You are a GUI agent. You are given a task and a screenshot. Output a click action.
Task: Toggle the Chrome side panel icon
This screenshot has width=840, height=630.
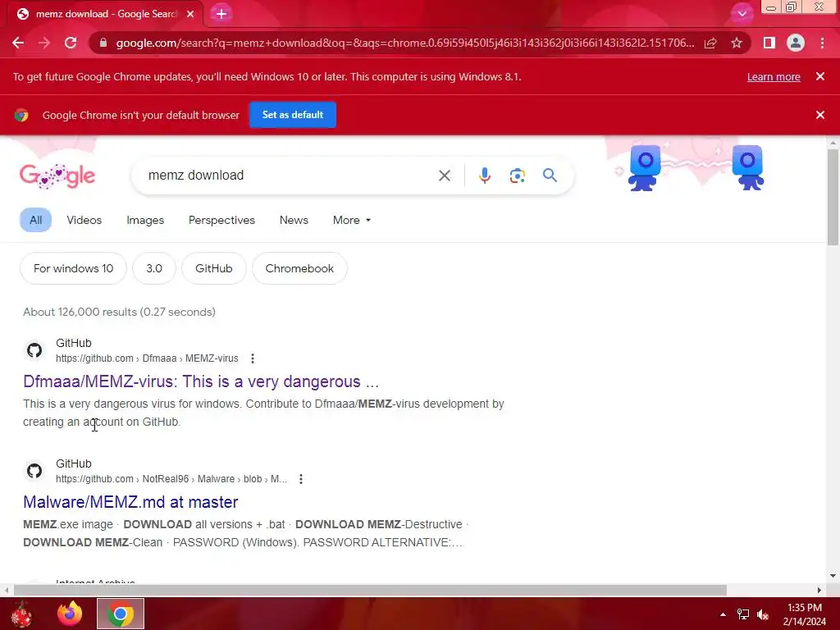(769, 43)
